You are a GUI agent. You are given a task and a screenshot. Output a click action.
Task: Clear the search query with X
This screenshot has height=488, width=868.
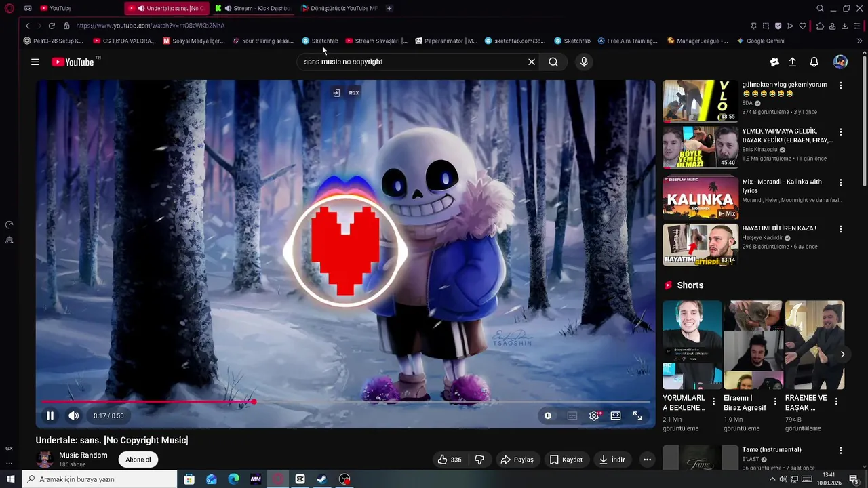click(x=532, y=62)
